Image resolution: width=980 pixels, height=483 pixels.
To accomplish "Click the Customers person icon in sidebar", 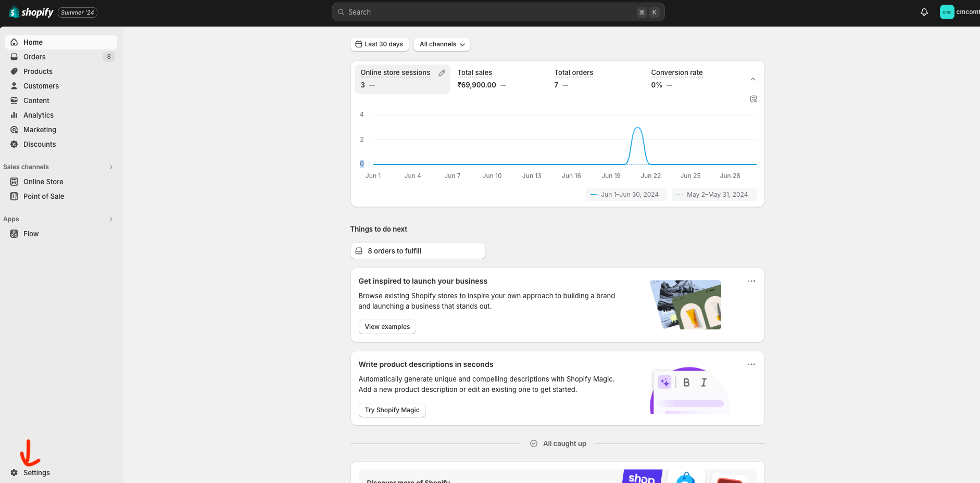I will point(14,86).
